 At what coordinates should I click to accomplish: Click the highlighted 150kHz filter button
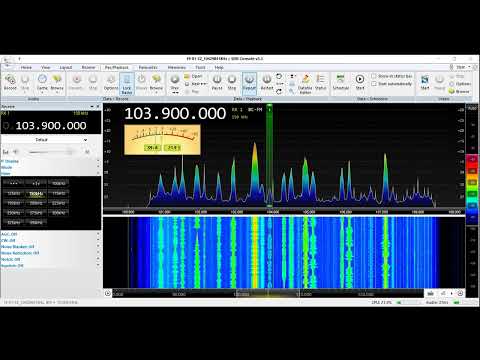[36, 193]
